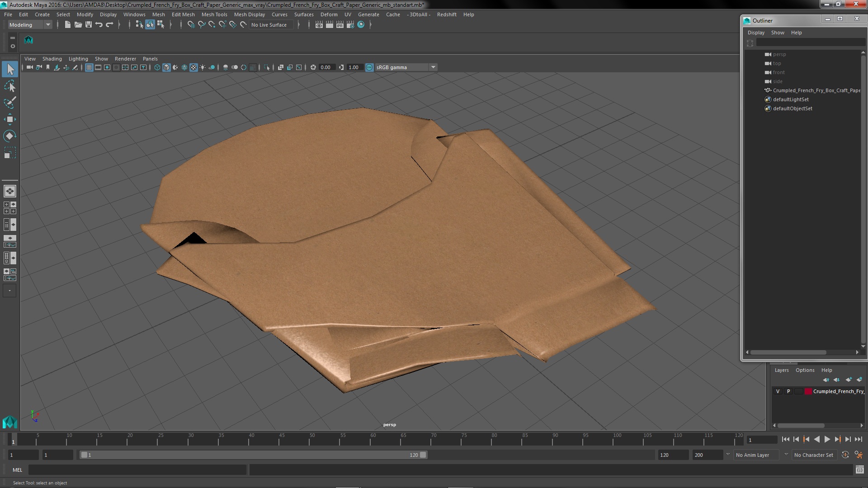Open the Mesh Tools menu
This screenshot has width=868, height=488.
(214, 14)
